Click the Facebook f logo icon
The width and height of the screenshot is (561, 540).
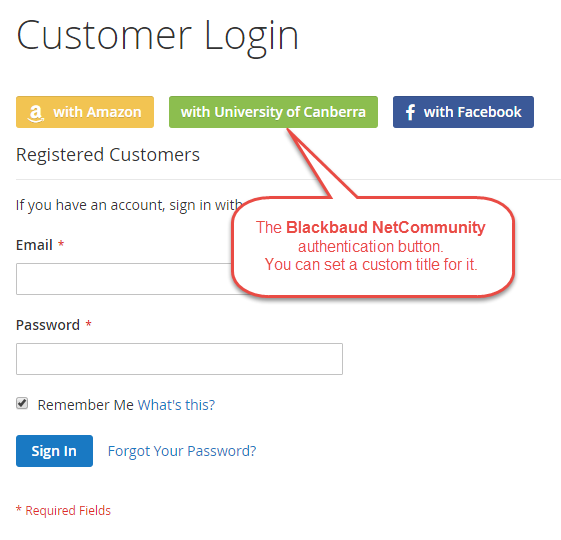[410, 112]
